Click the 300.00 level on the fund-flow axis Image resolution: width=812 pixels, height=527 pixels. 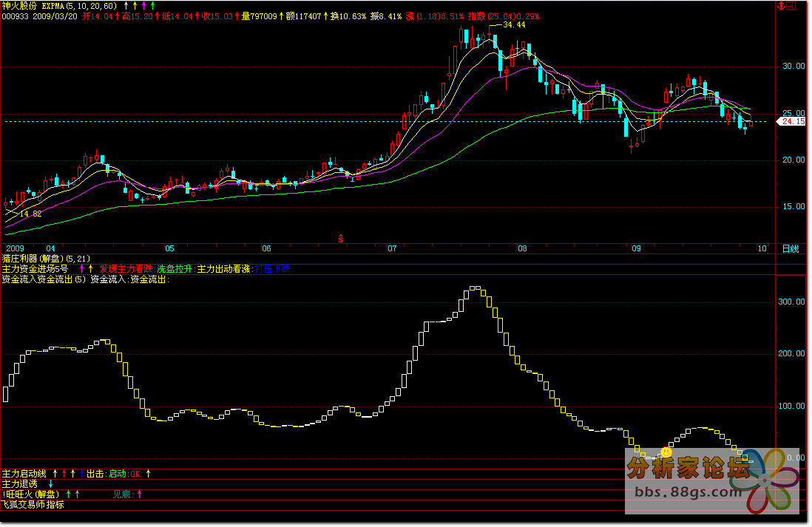pos(792,302)
